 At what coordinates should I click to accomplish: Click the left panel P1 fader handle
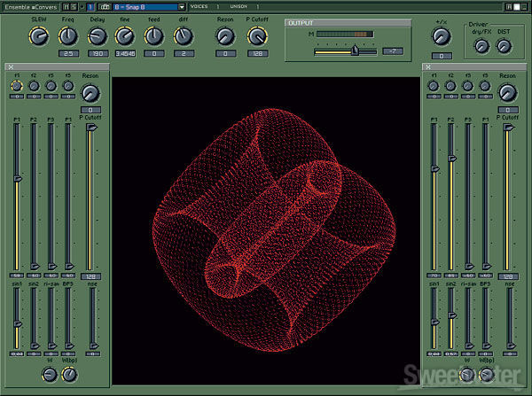click(x=16, y=178)
